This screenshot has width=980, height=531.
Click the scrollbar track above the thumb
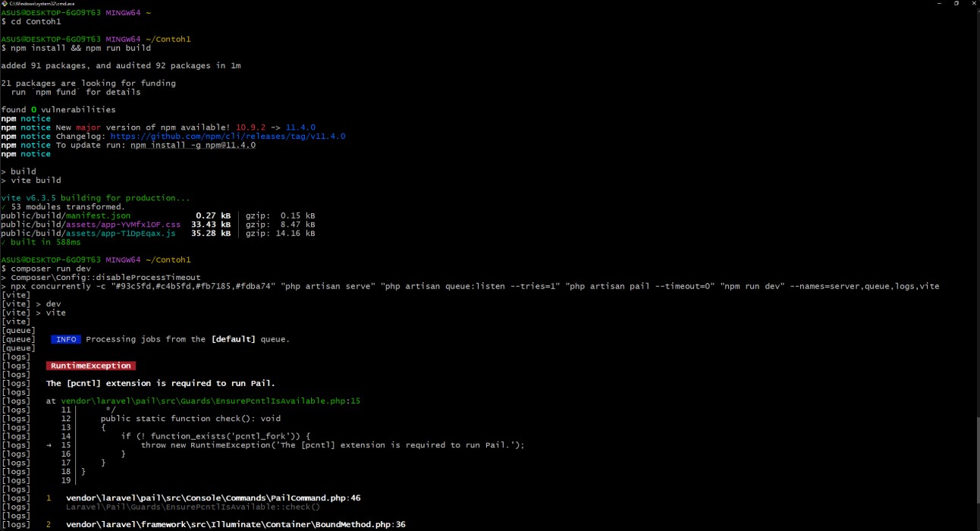click(x=976, y=228)
